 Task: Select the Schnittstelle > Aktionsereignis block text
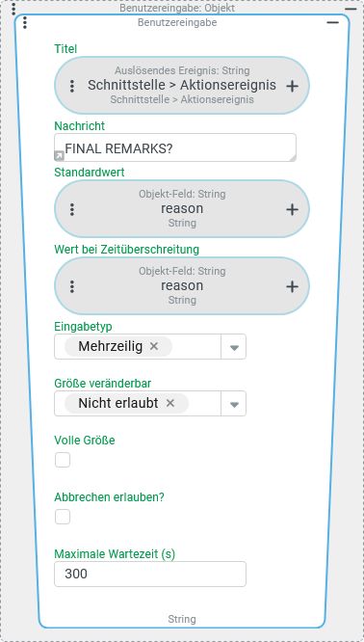(x=182, y=85)
